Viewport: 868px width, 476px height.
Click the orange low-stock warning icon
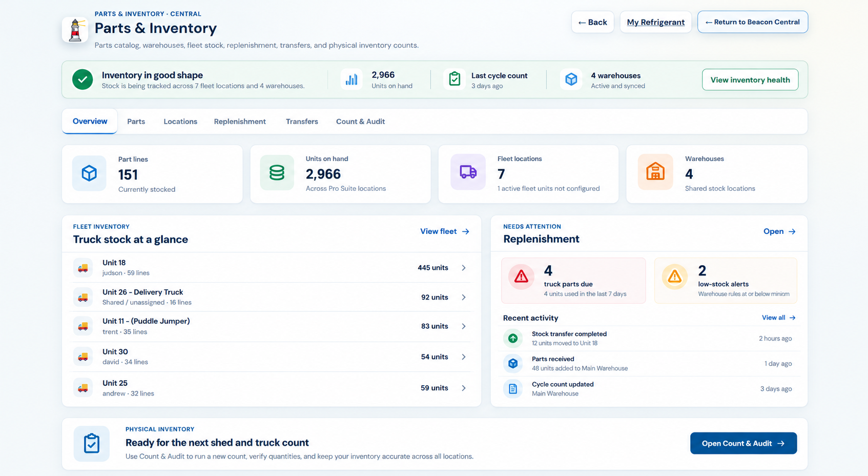675,276
